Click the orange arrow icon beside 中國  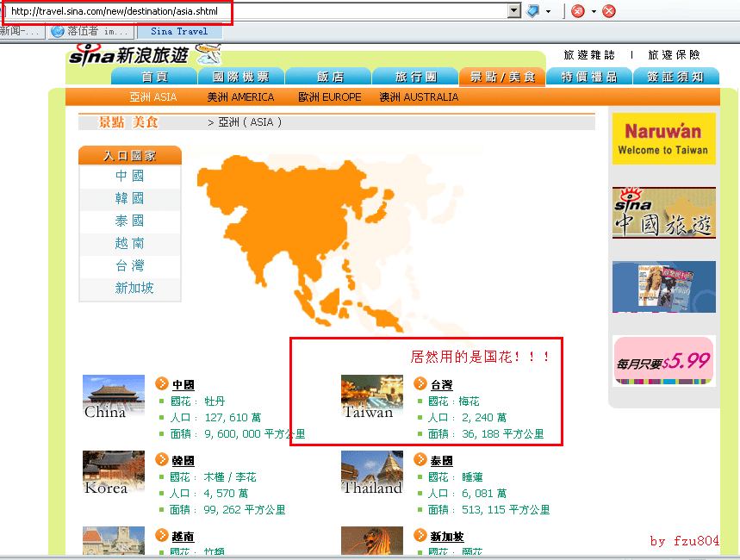pyautogui.click(x=162, y=384)
